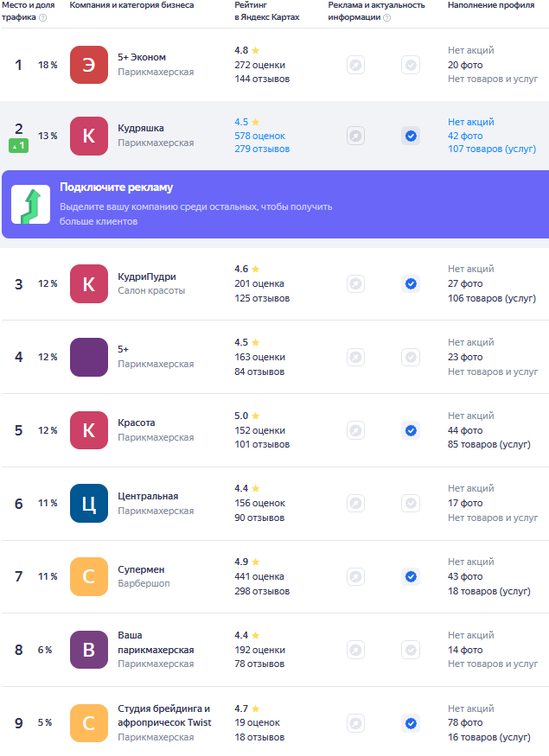
Task: Click the Подключите рекламу banner heading
Action: (116, 187)
